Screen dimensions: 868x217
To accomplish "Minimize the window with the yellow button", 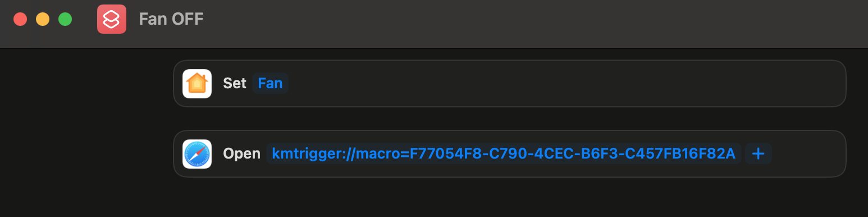I will (43, 19).
